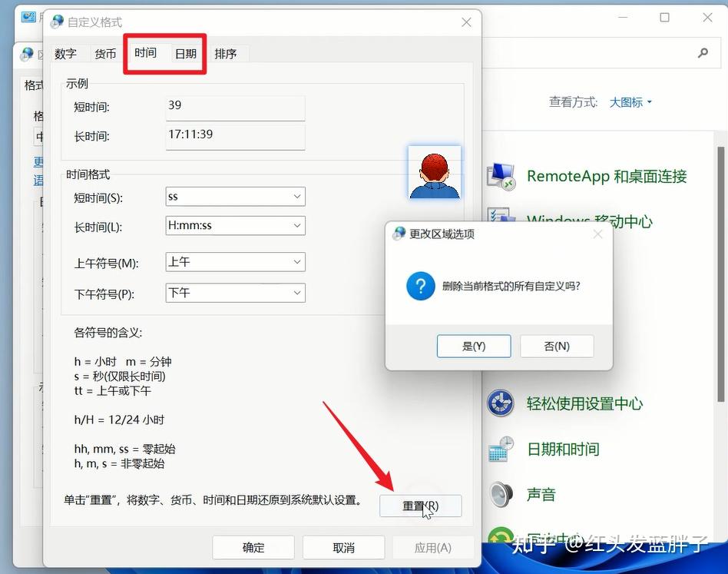Click the 重置(R) button
The width and height of the screenshot is (728, 574).
(421, 506)
